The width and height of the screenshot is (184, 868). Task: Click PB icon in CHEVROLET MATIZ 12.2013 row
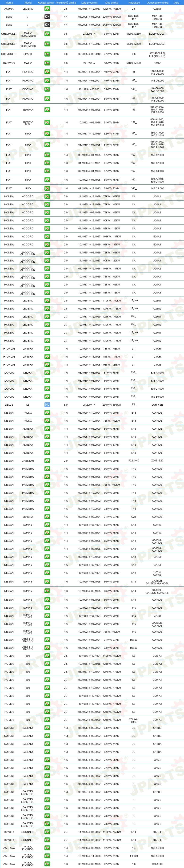47,44
